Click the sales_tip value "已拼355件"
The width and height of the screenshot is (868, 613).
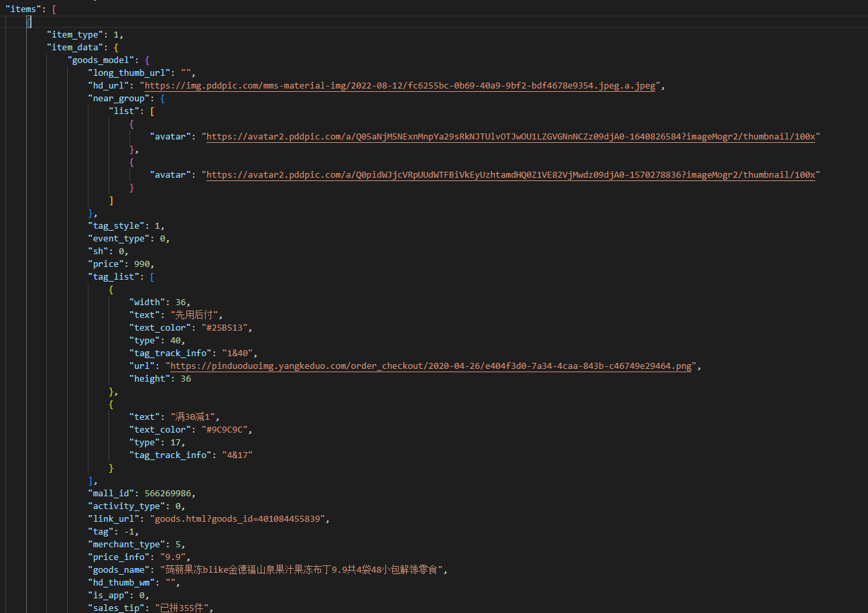click(x=181, y=608)
